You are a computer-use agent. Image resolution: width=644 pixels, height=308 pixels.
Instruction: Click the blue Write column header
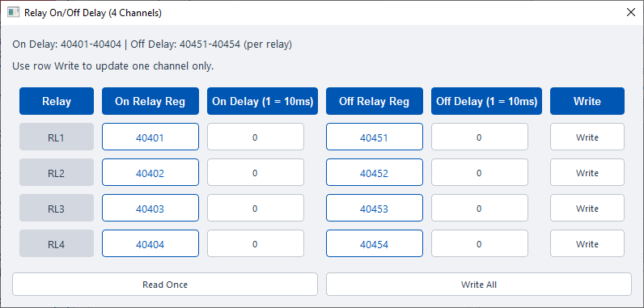(587, 101)
